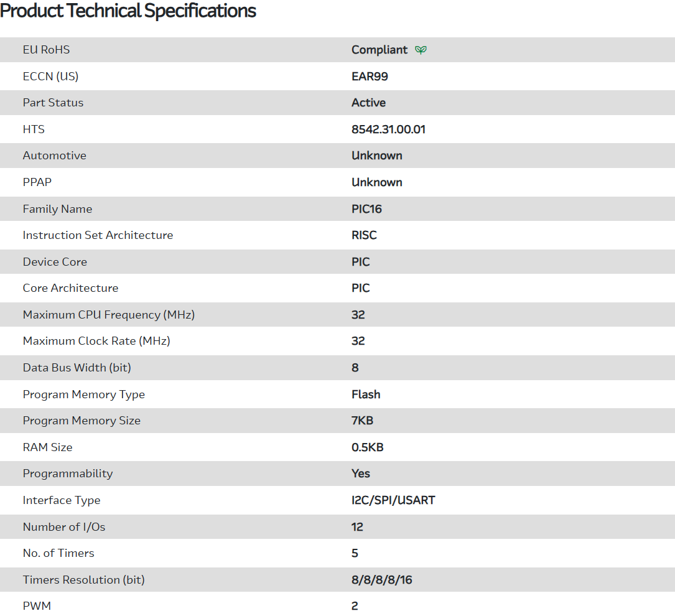
Task: Click the 7KB program memory size value
Action: 362,421
